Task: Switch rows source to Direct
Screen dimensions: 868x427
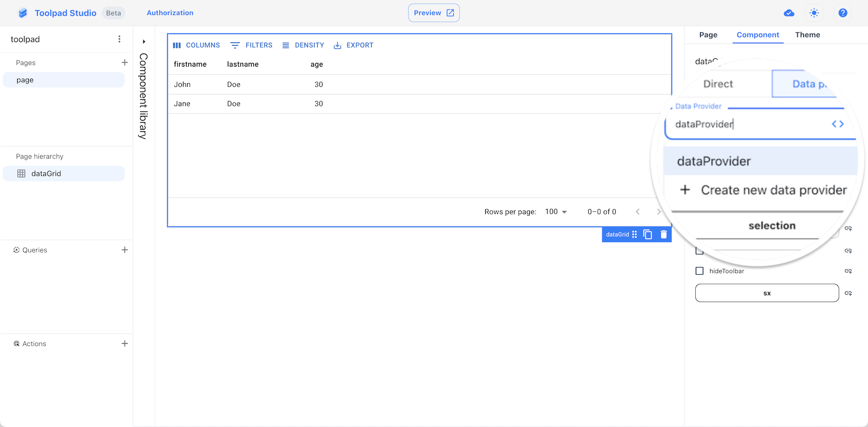Action: [718, 84]
